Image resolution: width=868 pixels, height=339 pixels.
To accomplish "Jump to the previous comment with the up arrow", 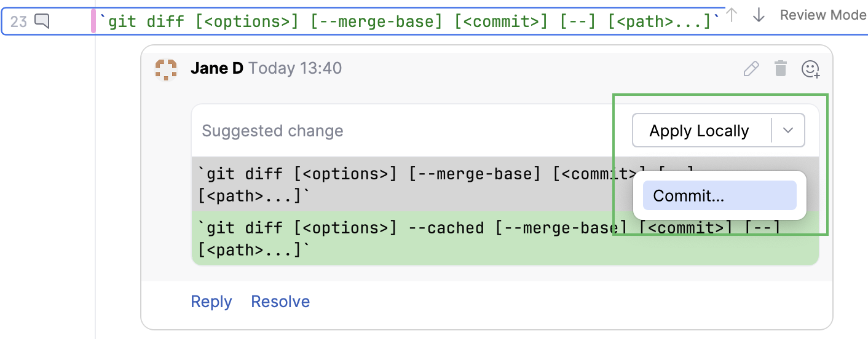I will (x=732, y=15).
